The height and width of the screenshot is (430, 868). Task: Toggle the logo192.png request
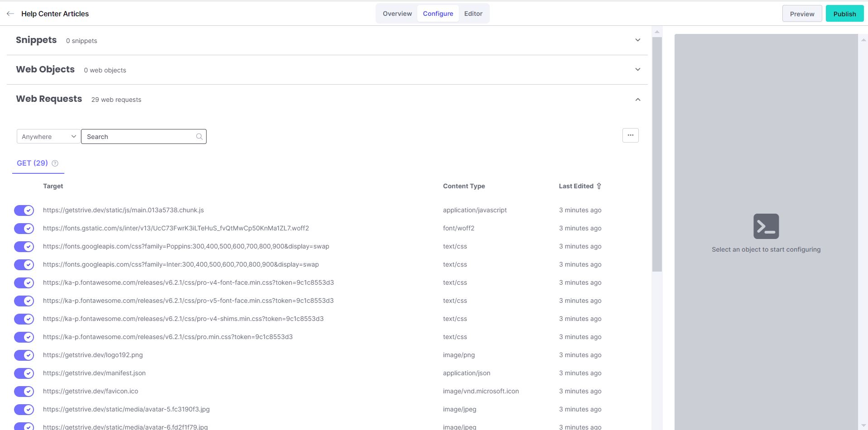tap(24, 355)
